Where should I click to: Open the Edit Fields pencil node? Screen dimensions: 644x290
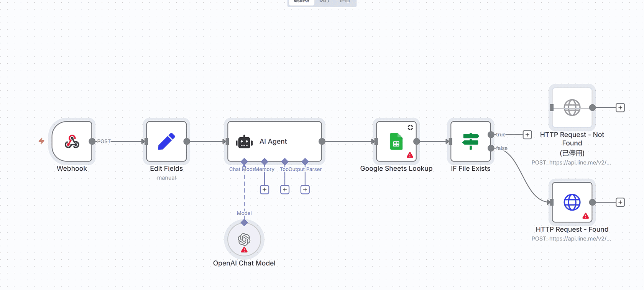coord(166,142)
